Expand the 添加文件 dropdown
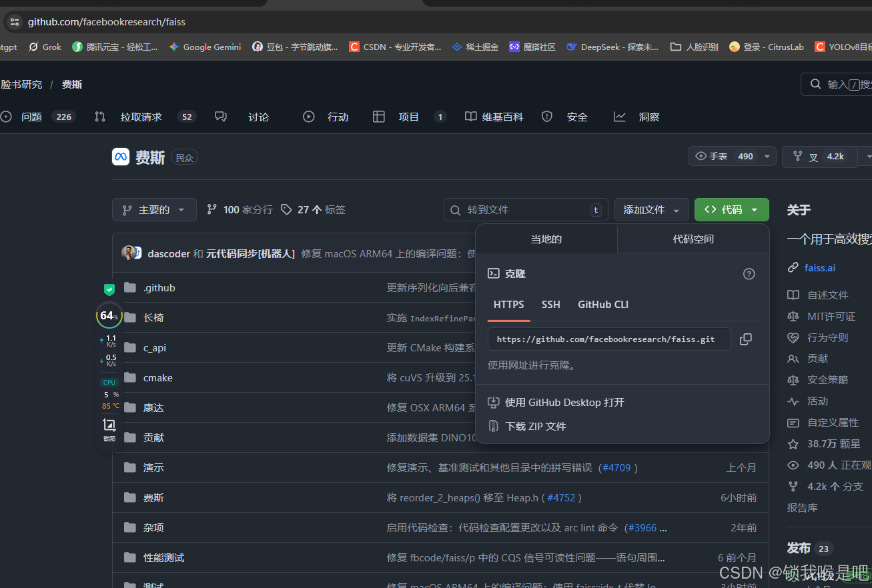The image size is (872, 588). [x=651, y=210]
